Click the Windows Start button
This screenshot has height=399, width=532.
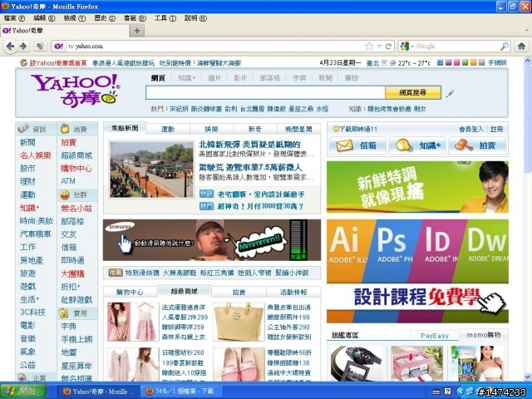[22, 392]
